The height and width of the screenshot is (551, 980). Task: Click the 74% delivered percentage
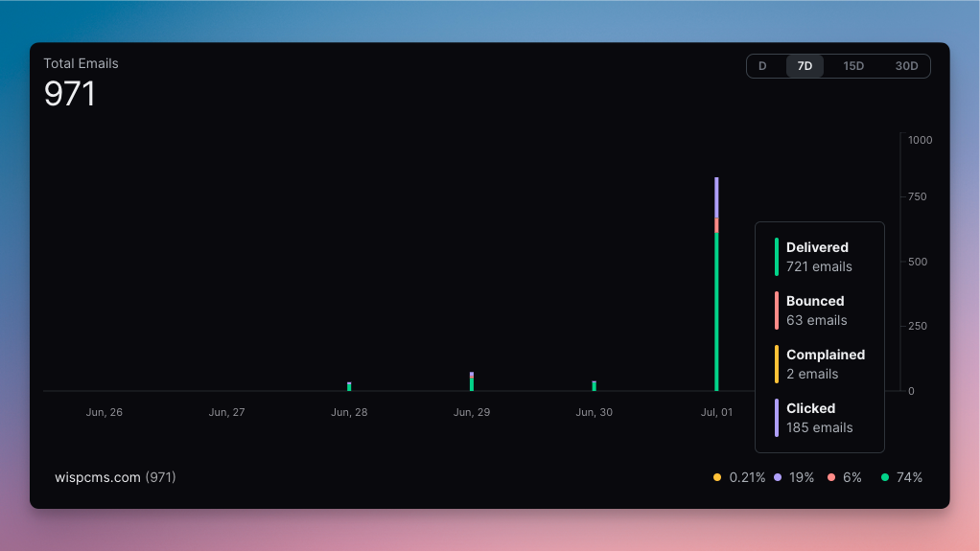coord(909,477)
